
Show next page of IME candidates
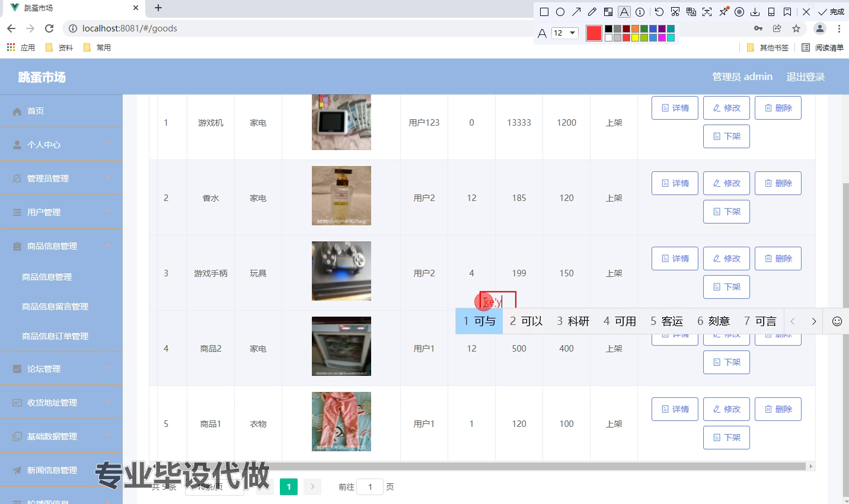point(814,321)
